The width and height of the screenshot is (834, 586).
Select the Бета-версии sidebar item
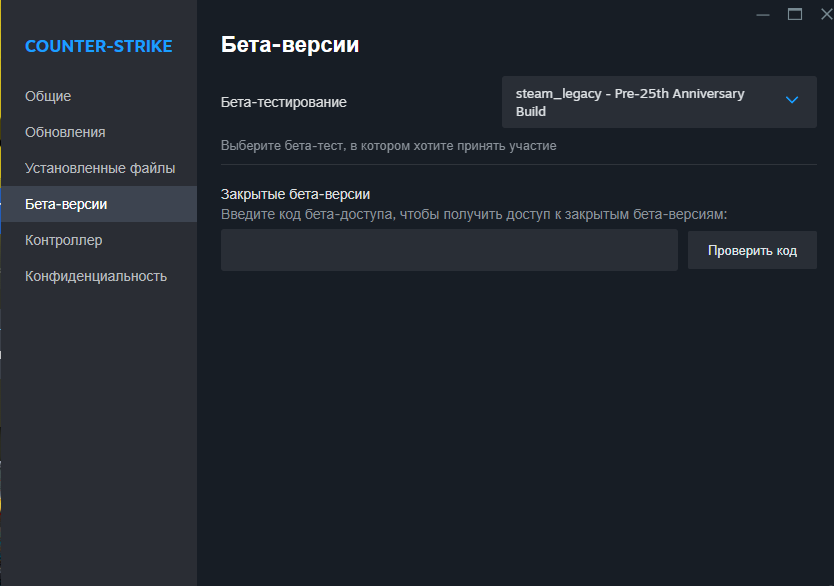click(99, 204)
